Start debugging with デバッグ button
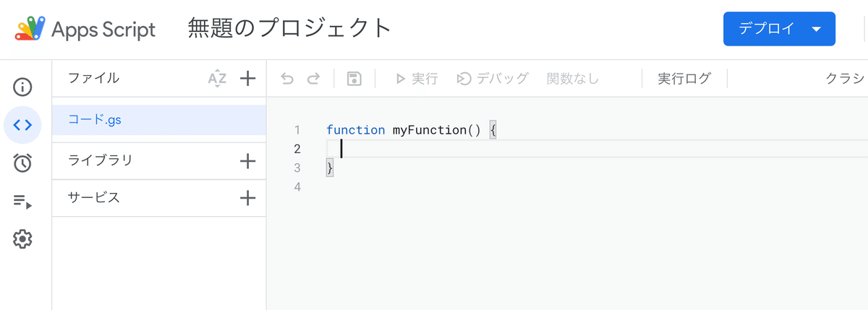 click(493, 78)
